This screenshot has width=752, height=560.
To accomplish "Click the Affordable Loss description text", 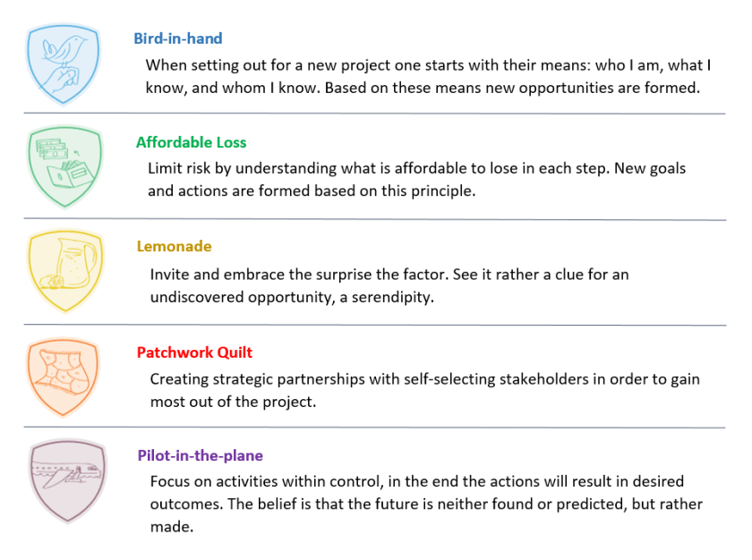I will coord(416,179).
